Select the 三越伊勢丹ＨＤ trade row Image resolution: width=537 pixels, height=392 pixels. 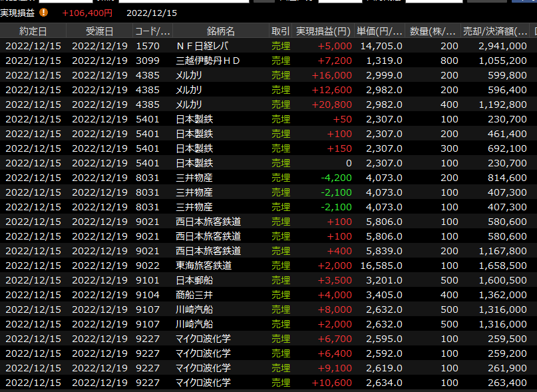point(208,61)
